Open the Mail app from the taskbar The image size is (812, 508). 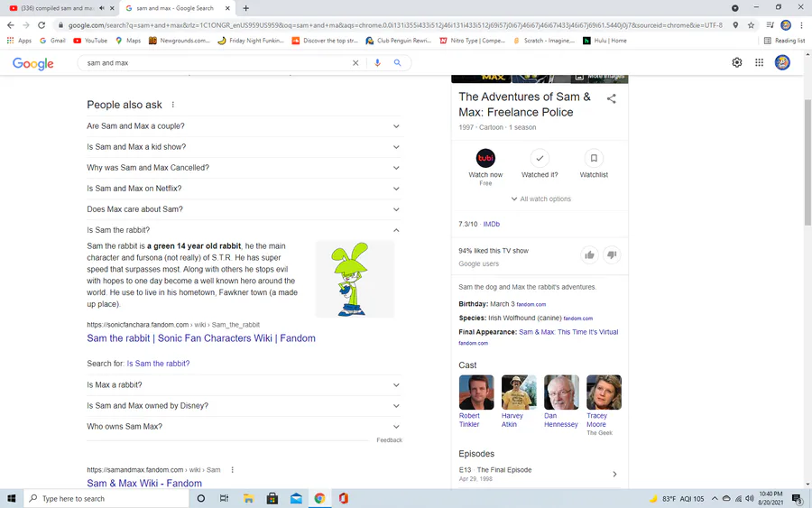tap(296, 498)
